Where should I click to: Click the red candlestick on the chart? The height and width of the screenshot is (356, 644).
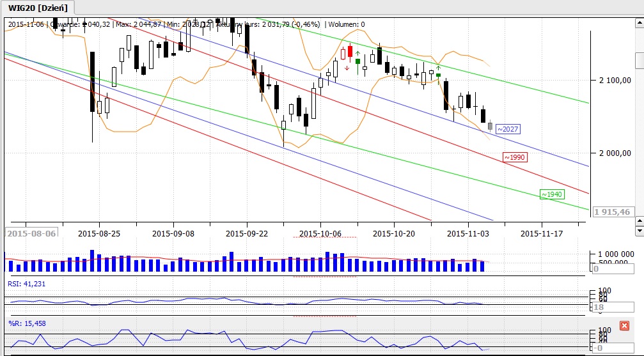tap(350, 52)
